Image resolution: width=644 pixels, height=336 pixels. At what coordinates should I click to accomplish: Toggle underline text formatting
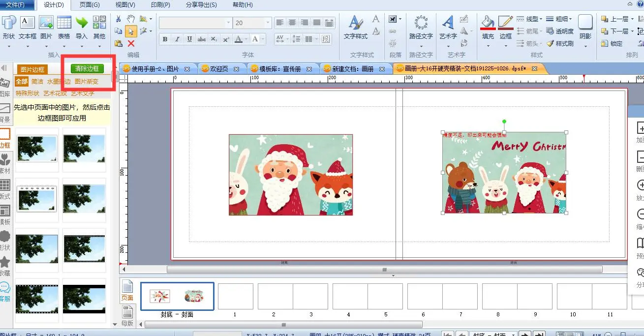pos(189,39)
